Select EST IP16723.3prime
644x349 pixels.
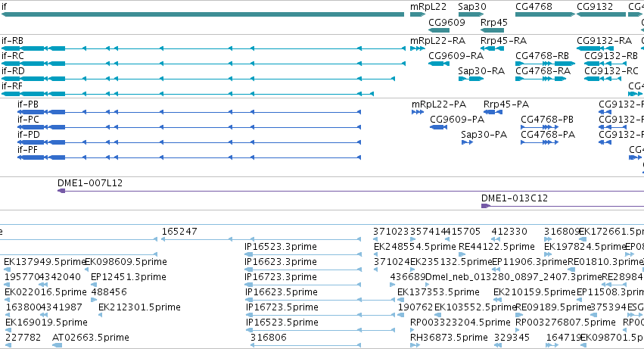[303, 285]
